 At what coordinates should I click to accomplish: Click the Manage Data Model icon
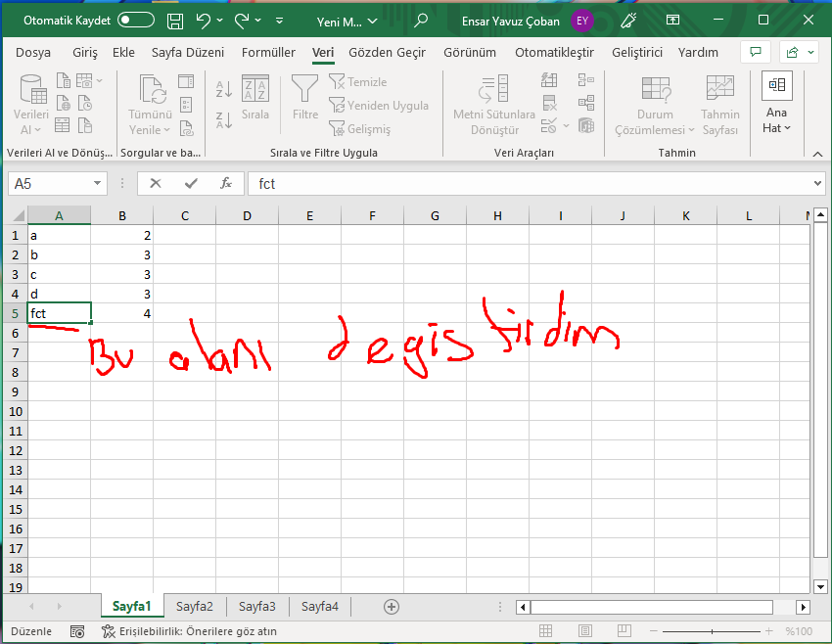(x=585, y=126)
